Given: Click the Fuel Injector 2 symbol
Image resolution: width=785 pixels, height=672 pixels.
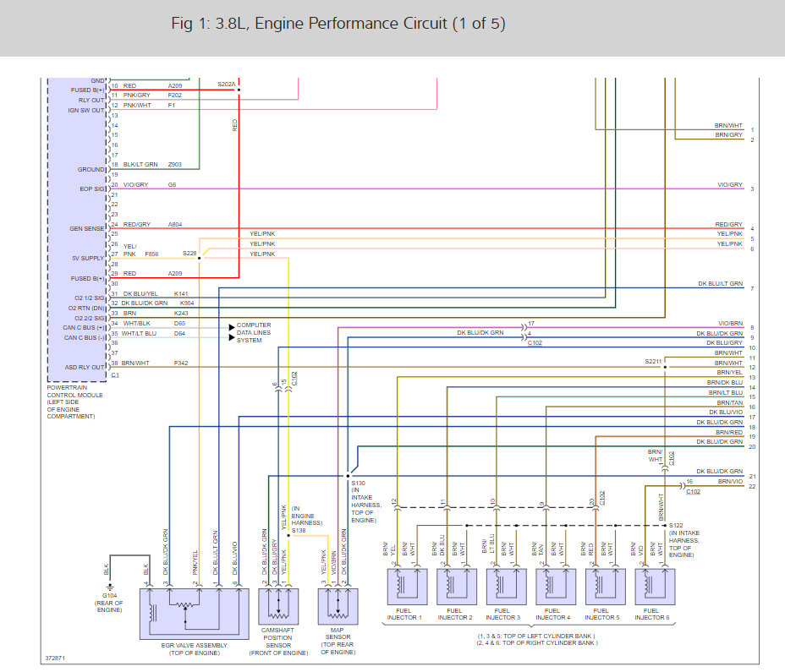Looking at the screenshot, I should pyautogui.click(x=457, y=587).
